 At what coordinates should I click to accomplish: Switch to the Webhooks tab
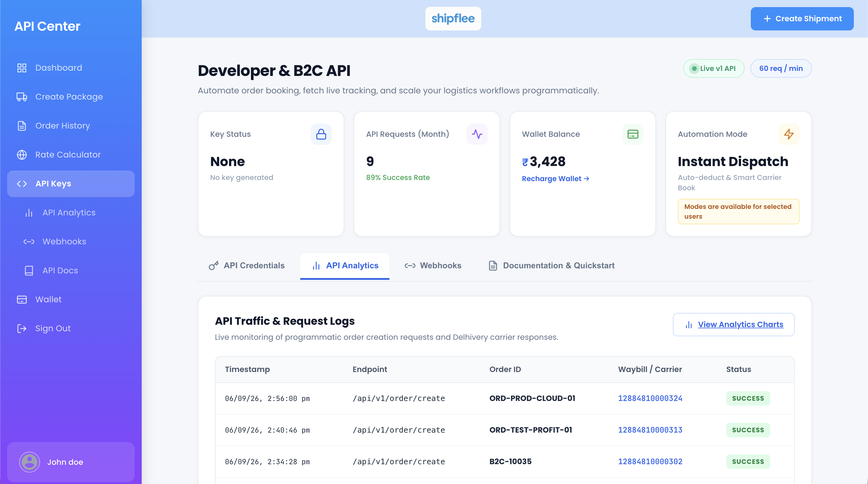[433, 266]
